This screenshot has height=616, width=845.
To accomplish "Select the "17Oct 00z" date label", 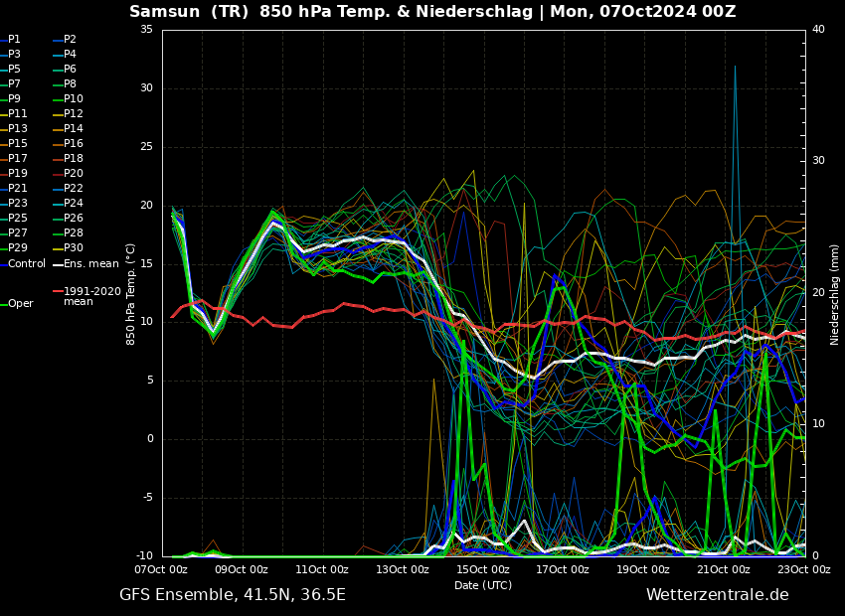I will (x=563, y=569).
